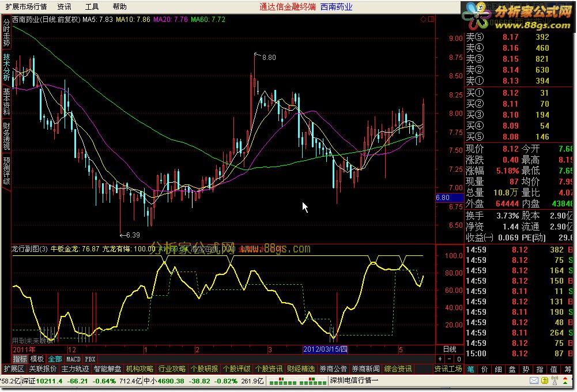Apply the MACD indicator tab
Viewport: 577px width, 392px height.
pyautogui.click(x=73, y=359)
